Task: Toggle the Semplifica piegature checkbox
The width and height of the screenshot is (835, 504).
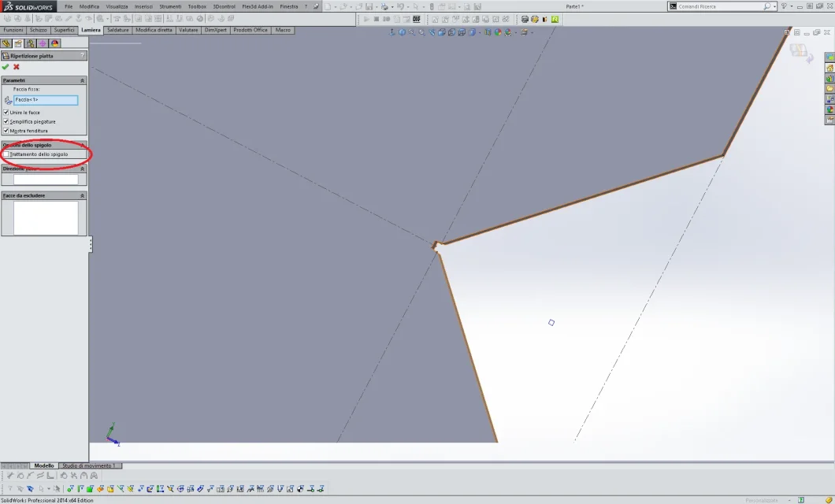Action: pyautogui.click(x=6, y=121)
